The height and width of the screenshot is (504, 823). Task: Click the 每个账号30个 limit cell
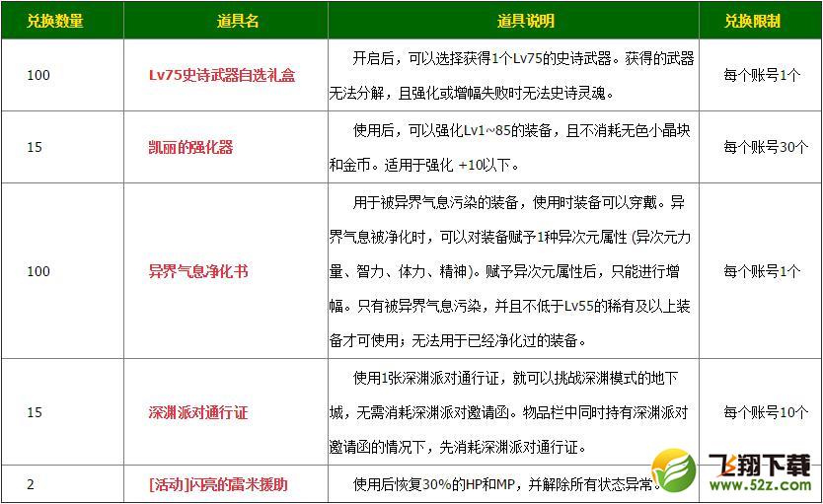pyautogui.click(x=766, y=147)
